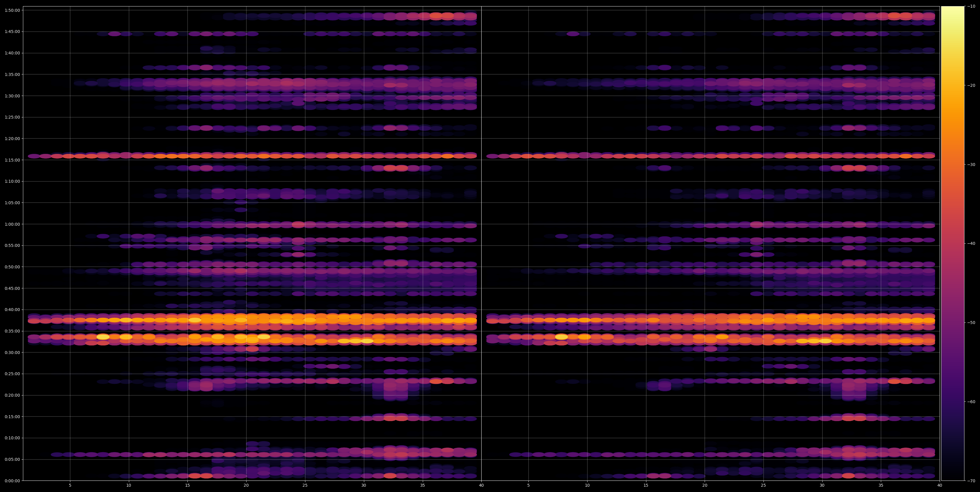Click the 0:35:00 y-axis tick label

[12, 331]
